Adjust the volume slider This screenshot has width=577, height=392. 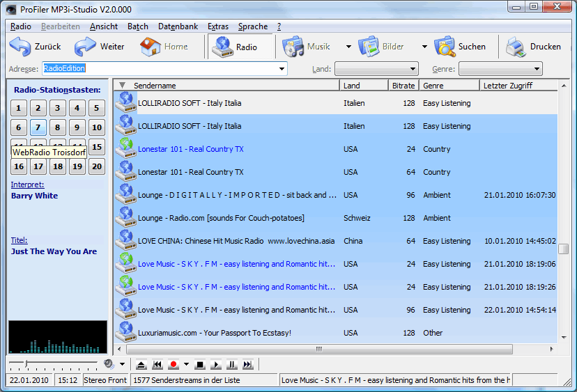[x=26, y=364]
